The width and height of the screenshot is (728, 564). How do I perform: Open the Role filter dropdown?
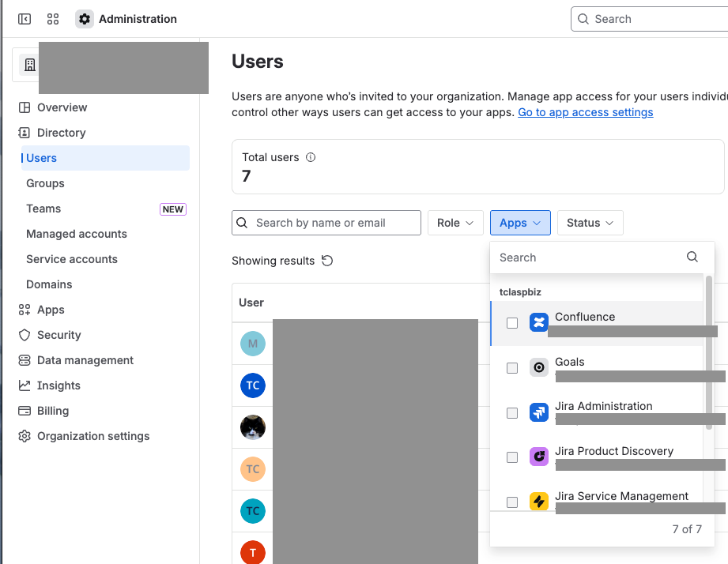pyautogui.click(x=455, y=223)
